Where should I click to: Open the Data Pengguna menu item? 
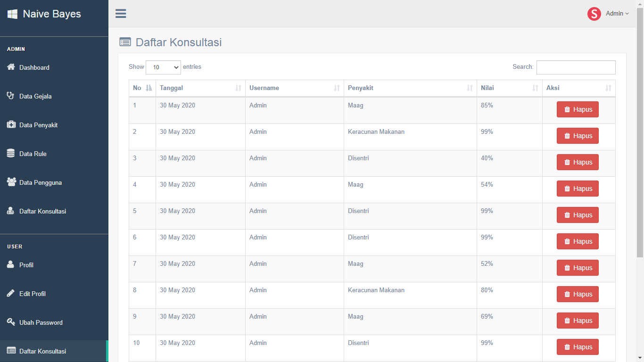(54, 182)
